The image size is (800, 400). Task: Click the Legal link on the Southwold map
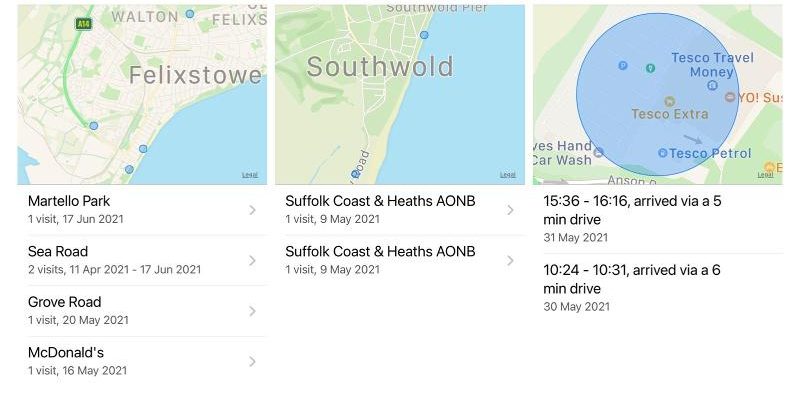[x=508, y=175]
